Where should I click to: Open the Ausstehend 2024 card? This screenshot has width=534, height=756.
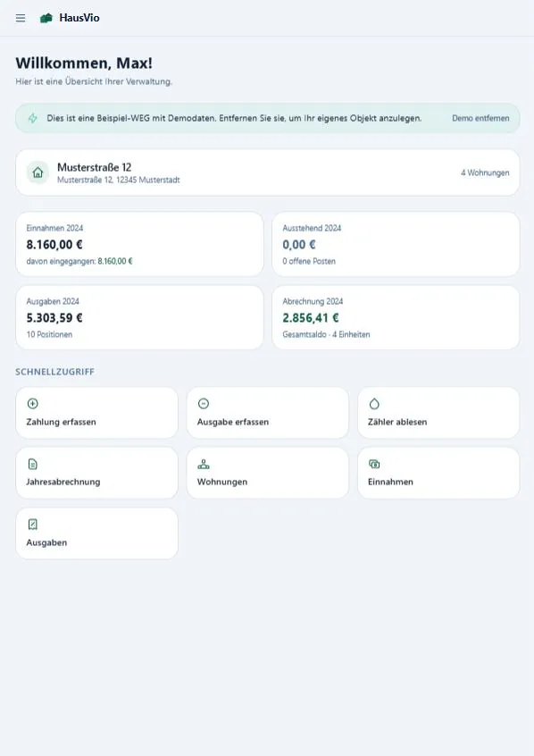coord(396,244)
